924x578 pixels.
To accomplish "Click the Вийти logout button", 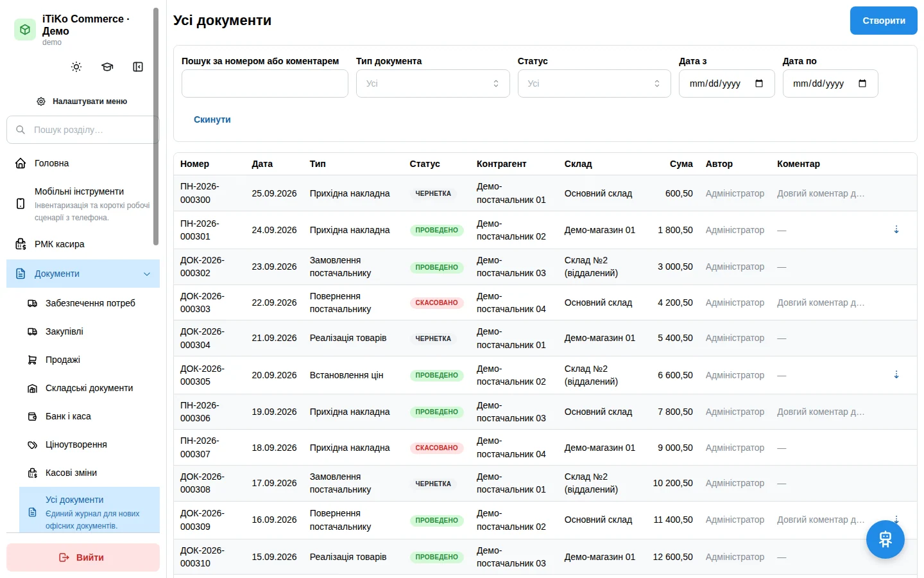I will [x=83, y=557].
